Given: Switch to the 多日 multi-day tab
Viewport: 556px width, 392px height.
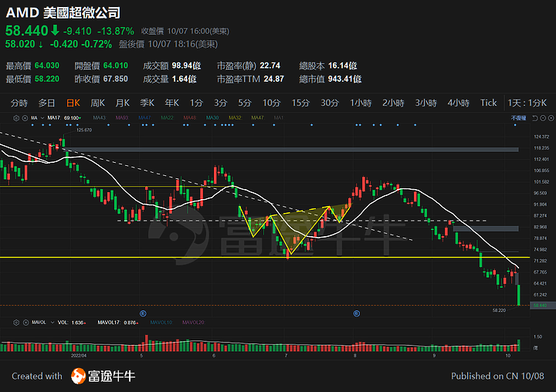Looking at the screenshot, I should click(x=47, y=103).
